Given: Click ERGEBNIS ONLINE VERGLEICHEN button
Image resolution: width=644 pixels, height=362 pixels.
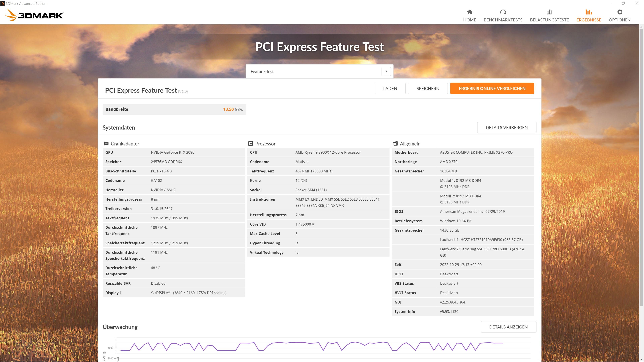Looking at the screenshot, I should pyautogui.click(x=492, y=88).
